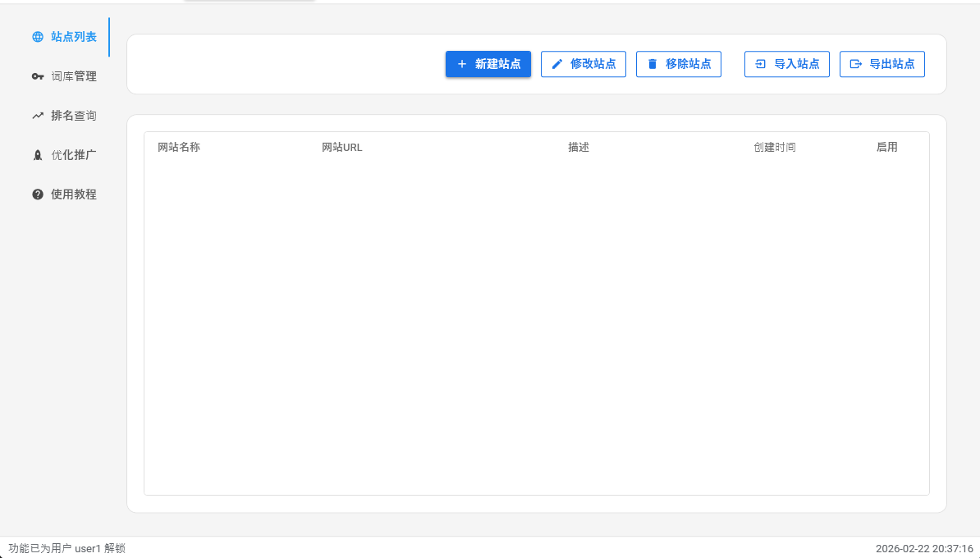
Task: Click the export arrow icon in 导出站点
Action: click(856, 64)
